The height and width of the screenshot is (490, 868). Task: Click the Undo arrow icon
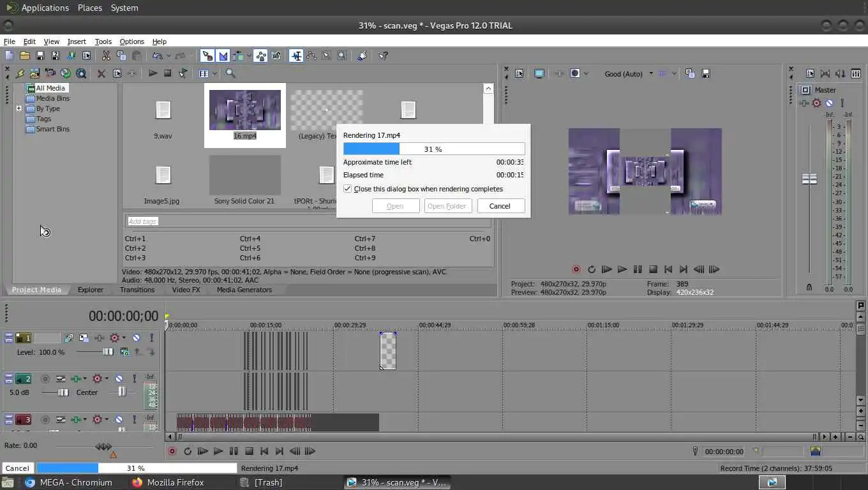[157, 56]
